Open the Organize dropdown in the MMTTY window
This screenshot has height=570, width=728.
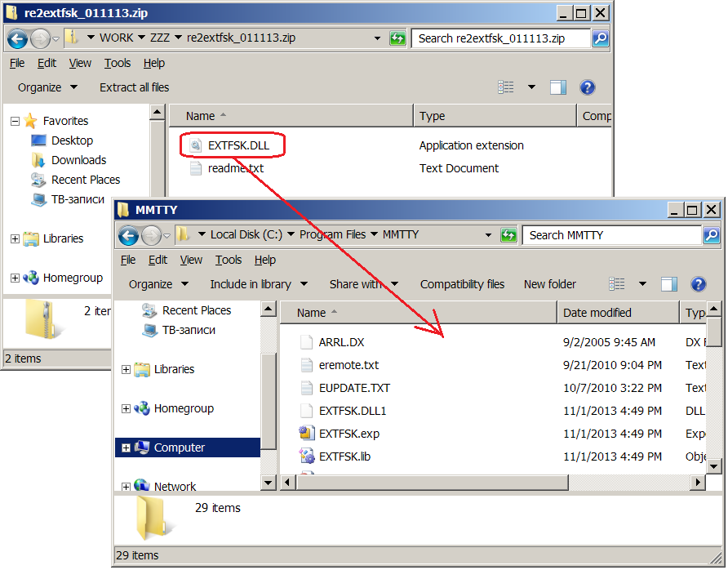click(158, 284)
